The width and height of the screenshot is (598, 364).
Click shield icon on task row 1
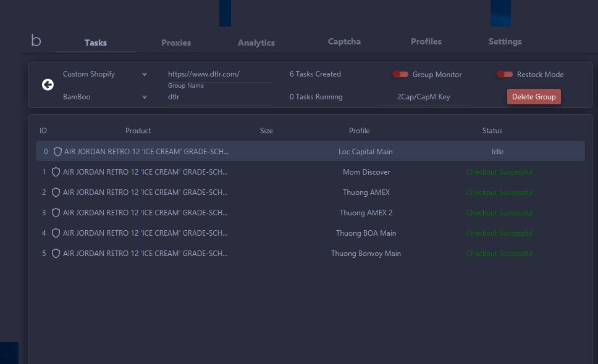[56, 172]
